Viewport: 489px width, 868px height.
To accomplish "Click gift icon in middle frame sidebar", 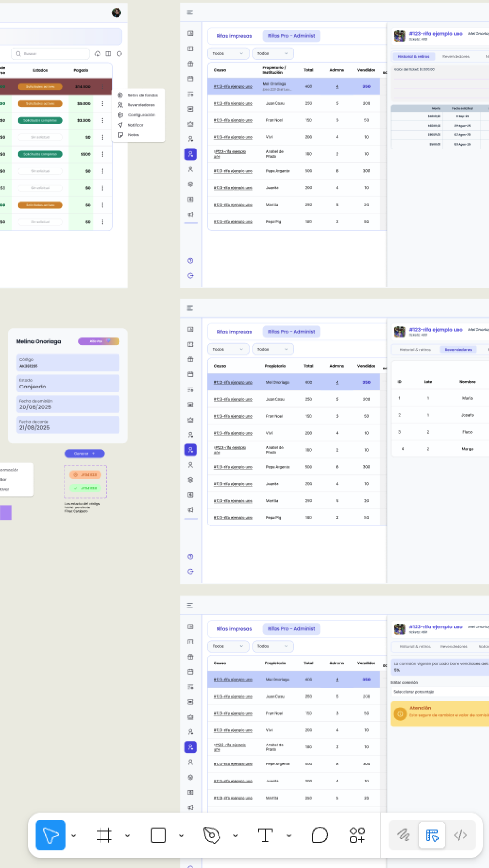I will click(190, 359).
